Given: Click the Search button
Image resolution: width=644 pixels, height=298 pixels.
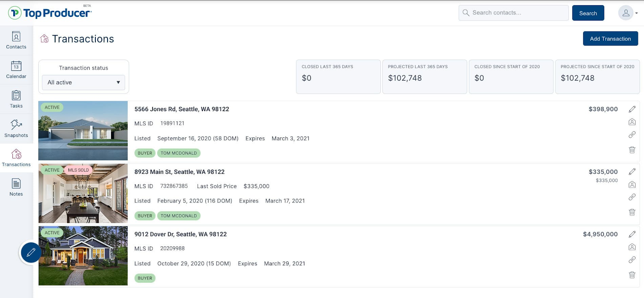Looking at the screenshot, I should (588, 13).
